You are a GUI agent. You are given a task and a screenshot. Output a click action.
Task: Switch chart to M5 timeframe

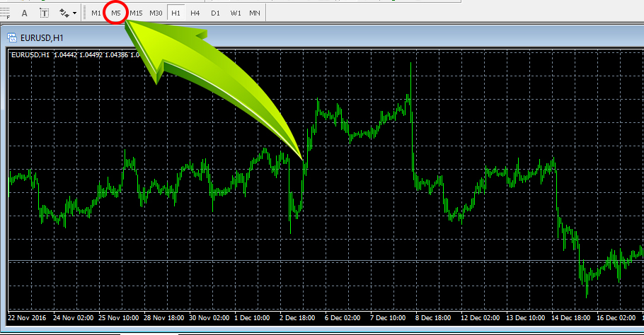(116, 13)
